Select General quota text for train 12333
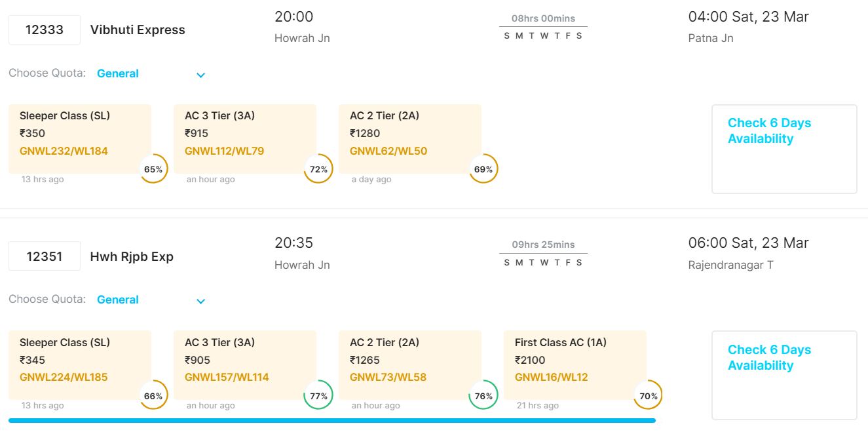868x432 pixels. 118,73
